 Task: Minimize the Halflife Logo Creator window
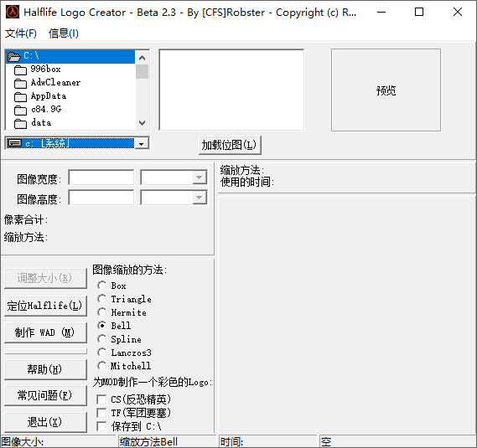(381, 13)
